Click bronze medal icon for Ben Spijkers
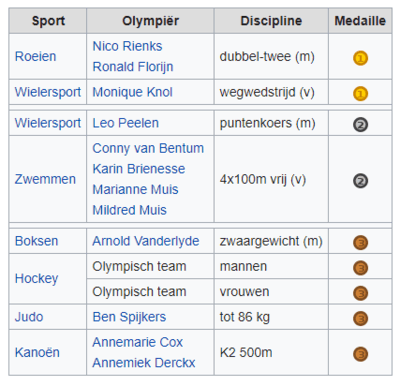 click(x=360, y=318)
